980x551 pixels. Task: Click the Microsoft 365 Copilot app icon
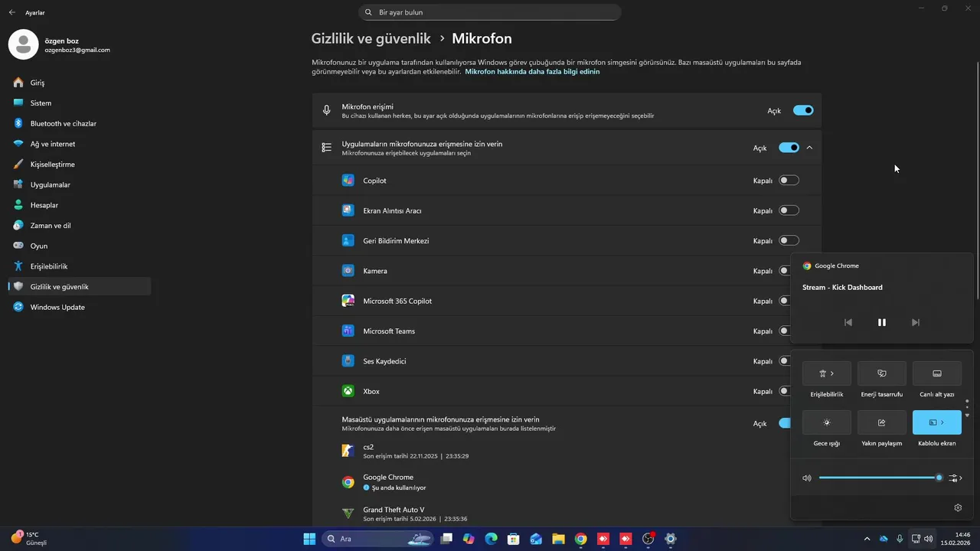(x=348, y=301)
